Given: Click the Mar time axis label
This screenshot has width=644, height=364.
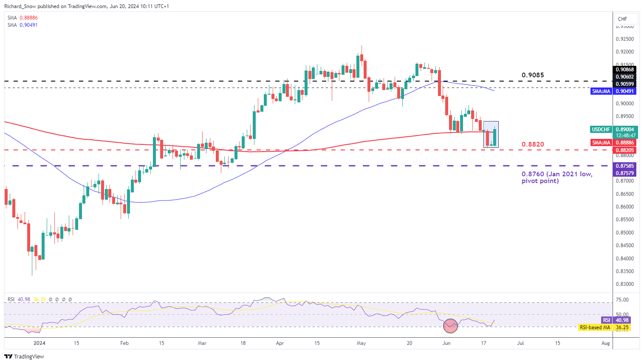Looking at the screenshot, I should pos(202,343).
